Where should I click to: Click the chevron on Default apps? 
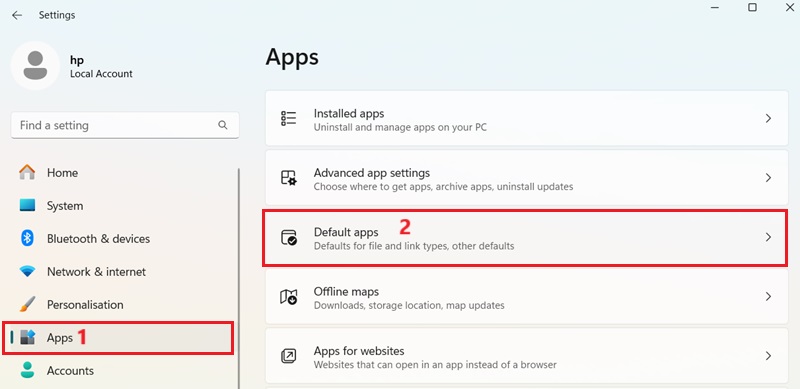click(x=768, y=237)
